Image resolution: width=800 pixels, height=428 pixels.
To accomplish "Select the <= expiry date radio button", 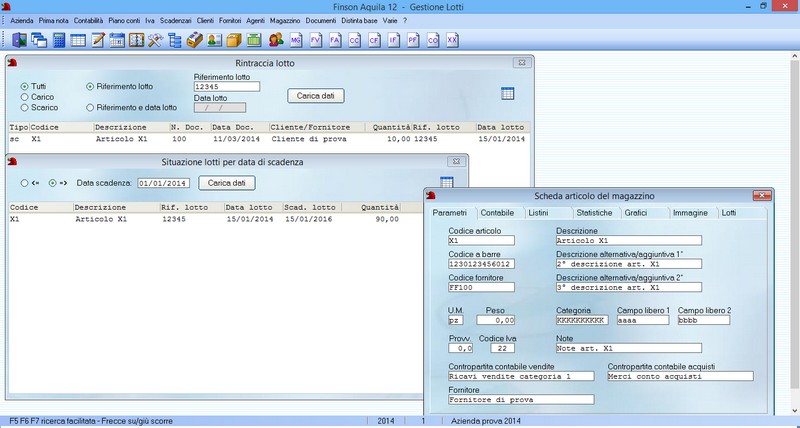I will 24,183.
